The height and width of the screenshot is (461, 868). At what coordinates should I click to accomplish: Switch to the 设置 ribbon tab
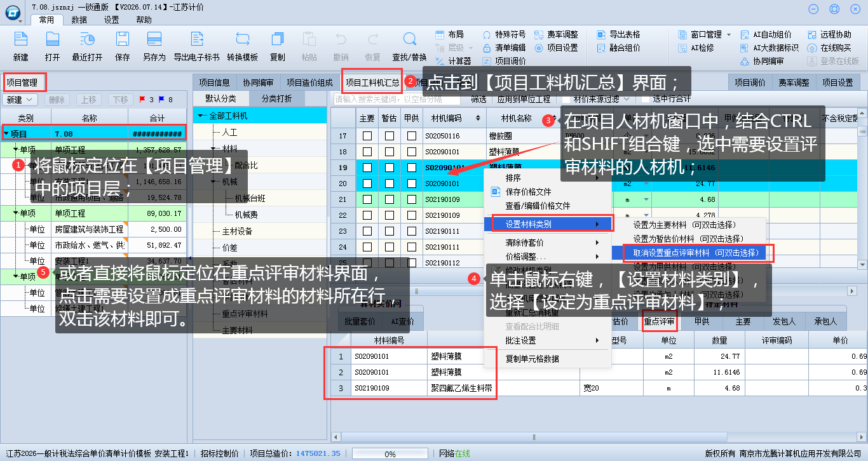[111, 20]
